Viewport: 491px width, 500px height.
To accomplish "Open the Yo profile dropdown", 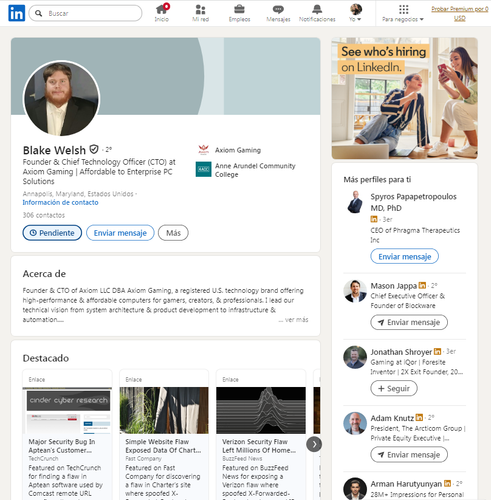I will coord(355,13).
